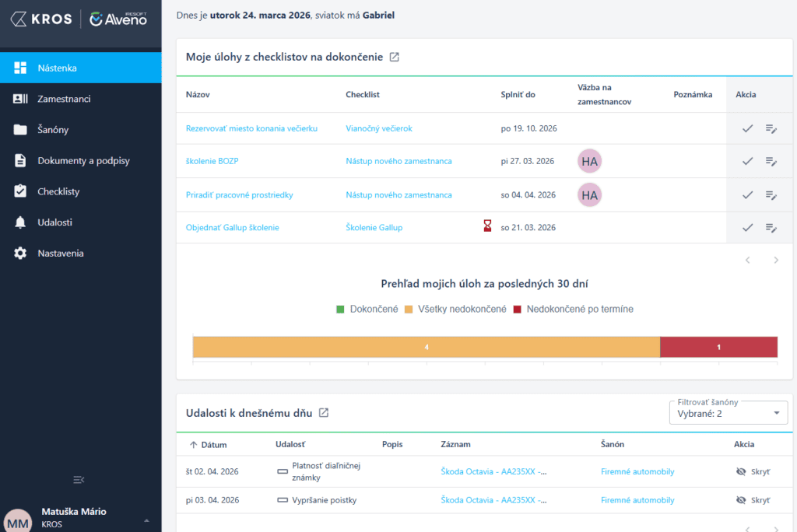Go to Zamestnanci in sidebar
Screen dimensions: 797x532
(64, 99)
